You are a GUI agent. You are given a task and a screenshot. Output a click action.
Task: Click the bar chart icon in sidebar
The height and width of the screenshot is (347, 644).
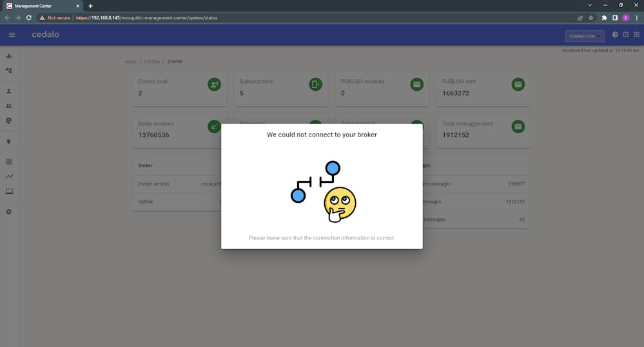click(9, 56)
